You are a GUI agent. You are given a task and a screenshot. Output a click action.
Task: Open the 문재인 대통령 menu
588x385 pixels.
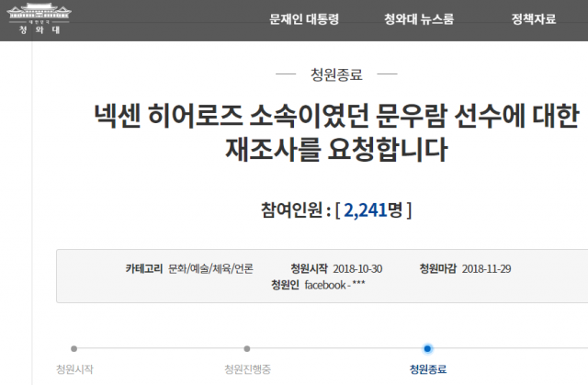coord(304,19)
